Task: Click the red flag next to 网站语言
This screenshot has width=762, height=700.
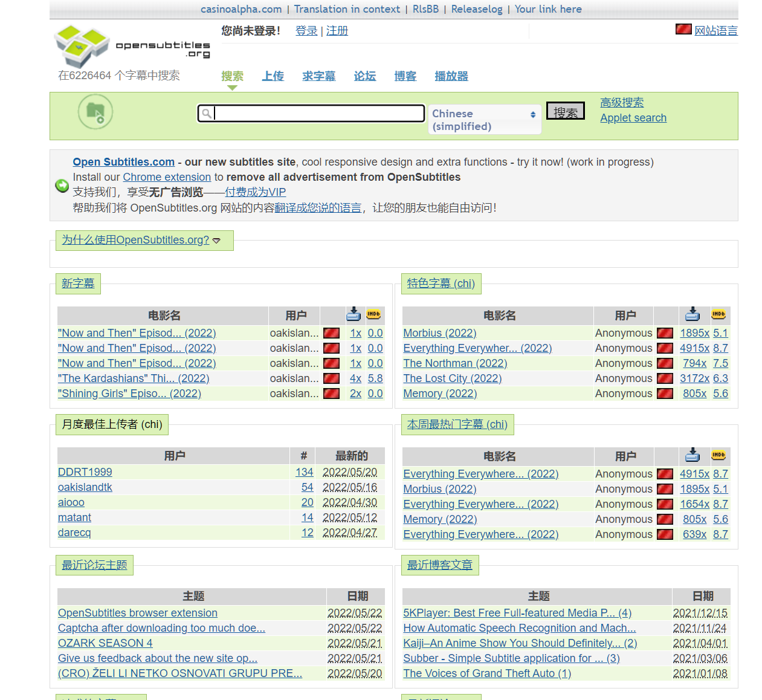Action: click(683, 29)
